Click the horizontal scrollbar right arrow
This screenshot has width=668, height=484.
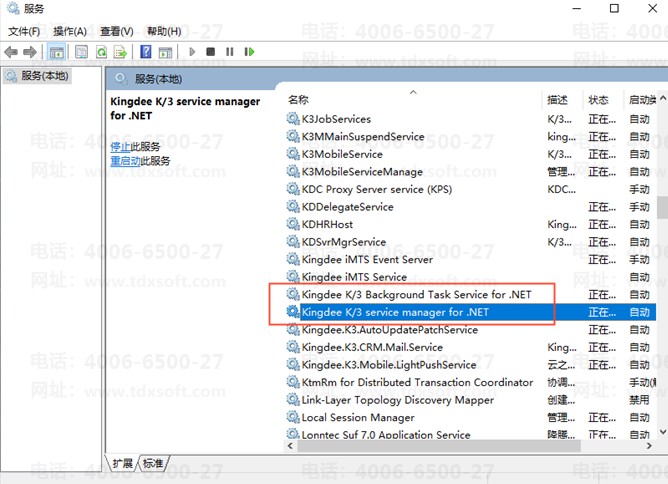[649, 446]
